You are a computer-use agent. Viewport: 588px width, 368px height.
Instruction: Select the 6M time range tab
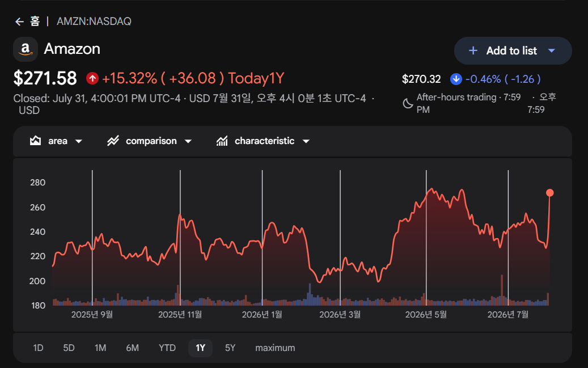(132, 348)
